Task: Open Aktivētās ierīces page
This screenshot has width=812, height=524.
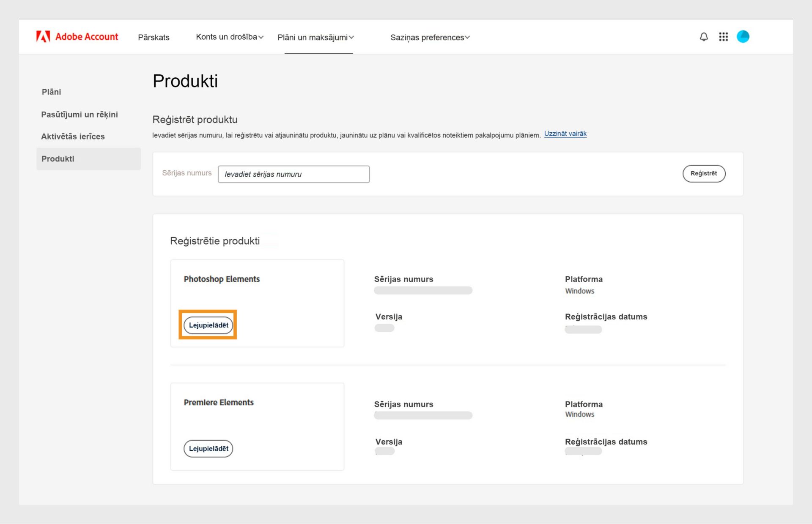Action: (x=73, y=136)
